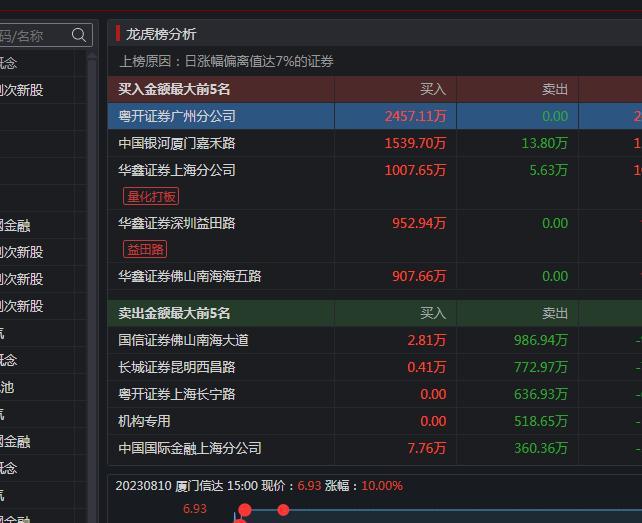The width and height of the screenshot is (642, 523).
Task: Select row 国信证券佛山南海大道
Action: [x=375, y=340]
